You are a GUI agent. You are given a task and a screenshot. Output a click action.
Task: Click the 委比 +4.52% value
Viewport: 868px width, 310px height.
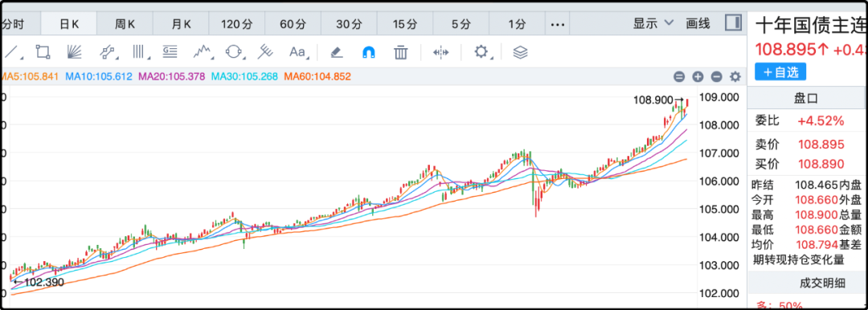point(821,120)
